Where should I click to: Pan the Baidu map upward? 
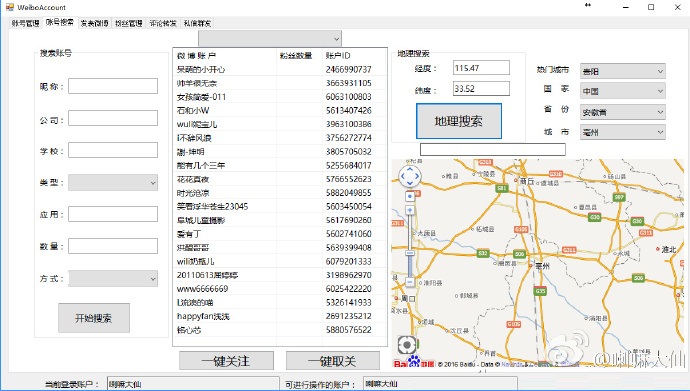[x=410, y=169]
